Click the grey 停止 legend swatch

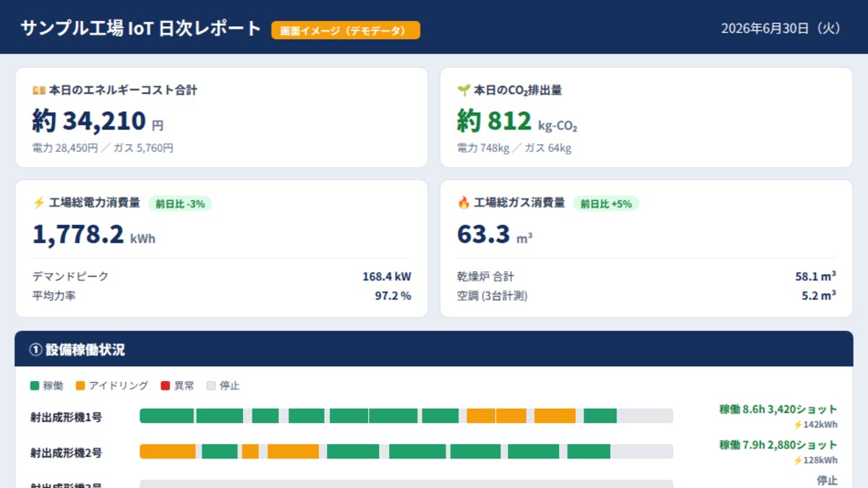(210, 386)
